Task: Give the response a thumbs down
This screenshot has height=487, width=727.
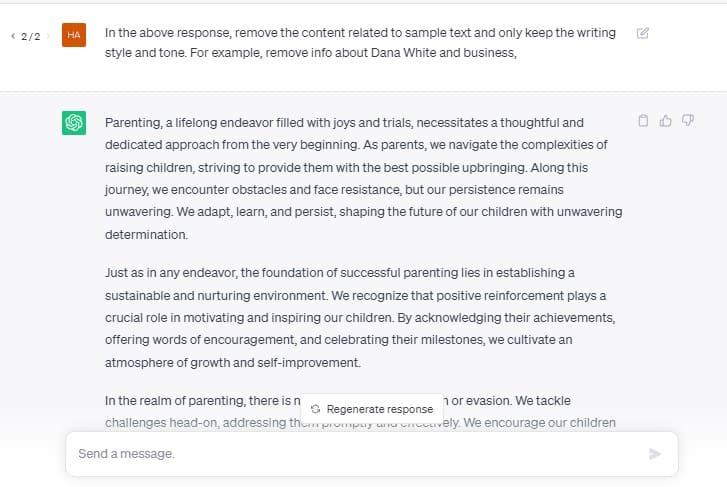Action: (688, 121)
